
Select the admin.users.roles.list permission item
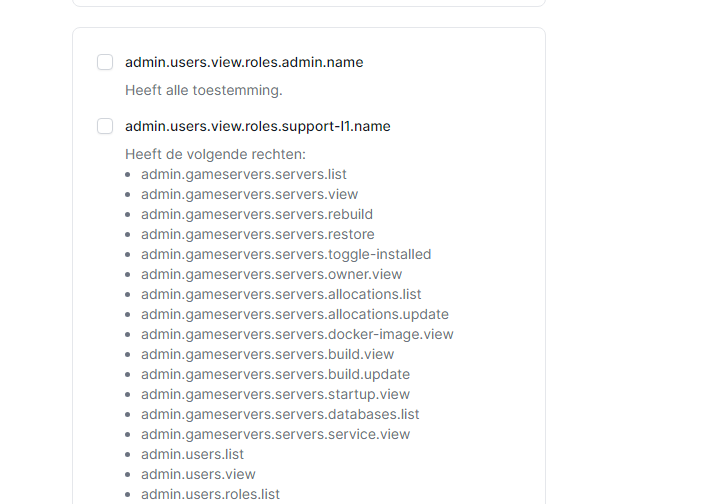[x=210, y=494]
